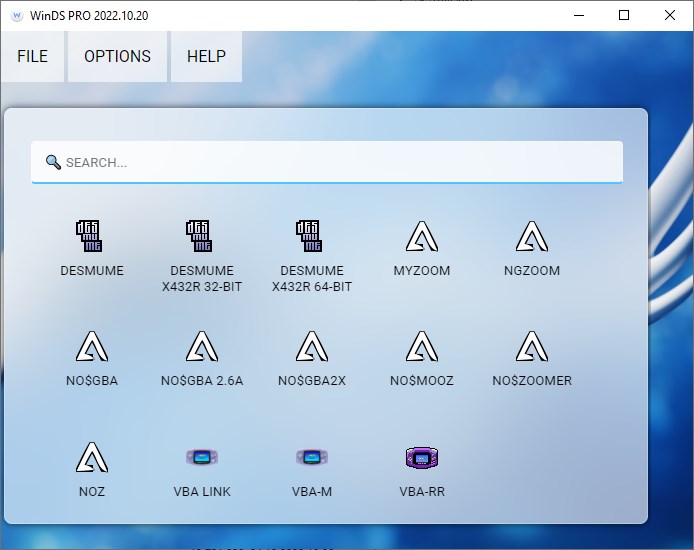Close the WinDS PRO window

[670, 15]
